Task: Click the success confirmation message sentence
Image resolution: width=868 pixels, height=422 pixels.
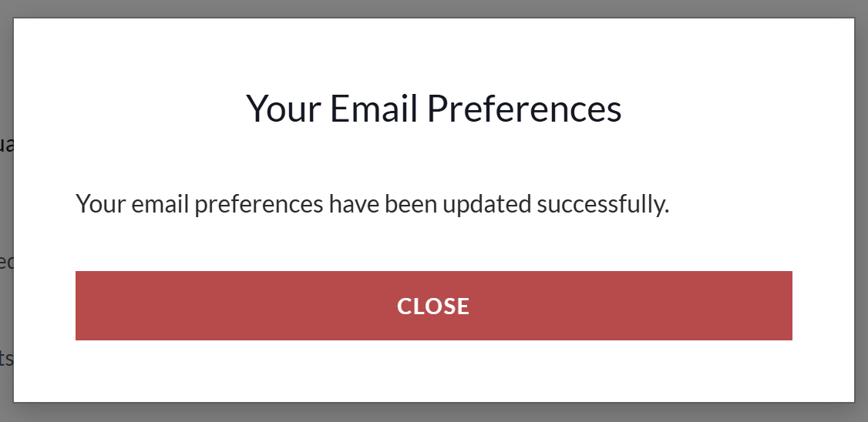Action: point(372,205)
